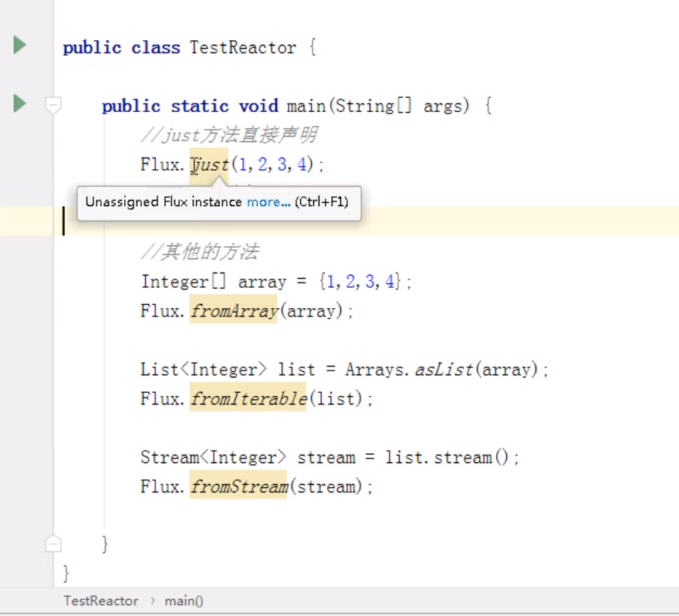The height and width of the screenshot is (616, 679).
Task: Click 'Stream<Integer> stream' declaration
Action: click(x=248, y=458)
